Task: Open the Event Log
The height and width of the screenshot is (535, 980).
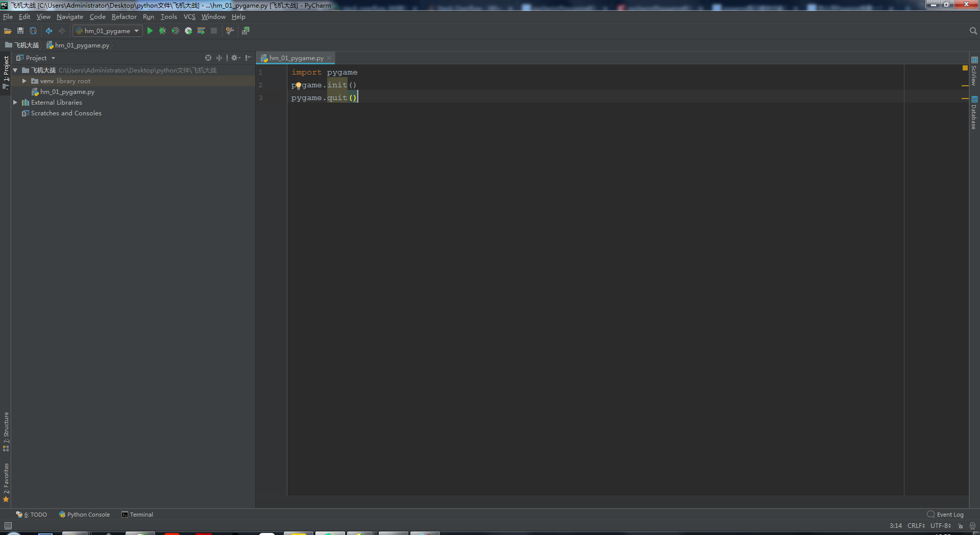Action: 945,515
